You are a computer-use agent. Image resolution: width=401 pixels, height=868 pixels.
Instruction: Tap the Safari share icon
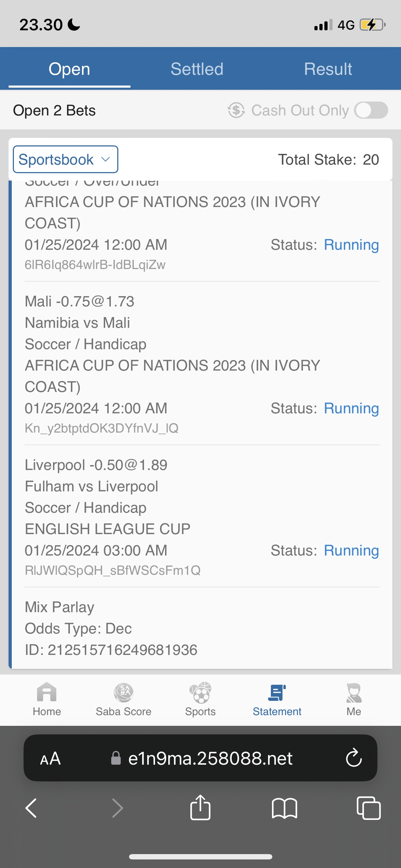pyautogui.click(x=200, y=807)
